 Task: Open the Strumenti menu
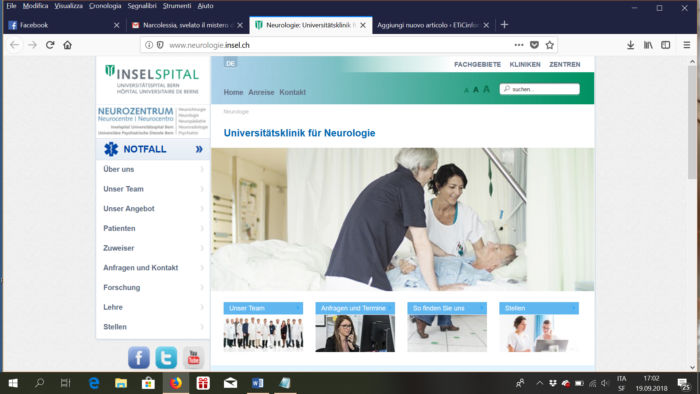point(177,6)
